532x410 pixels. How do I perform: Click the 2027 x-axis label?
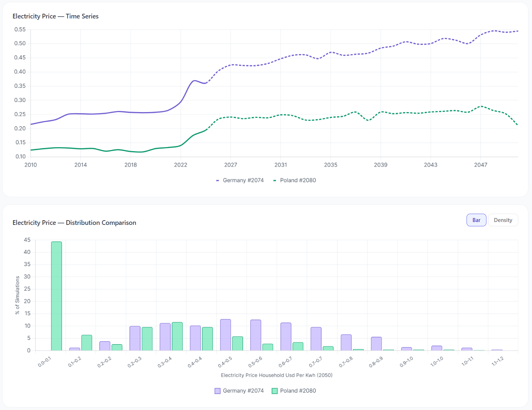(231, 165)
